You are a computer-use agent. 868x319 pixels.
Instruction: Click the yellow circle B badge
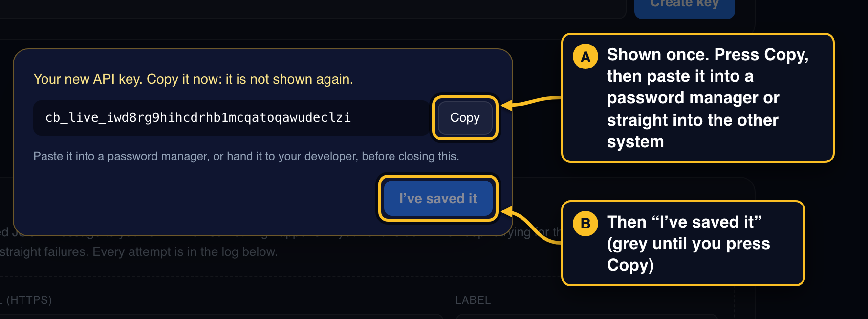point(585,224)
